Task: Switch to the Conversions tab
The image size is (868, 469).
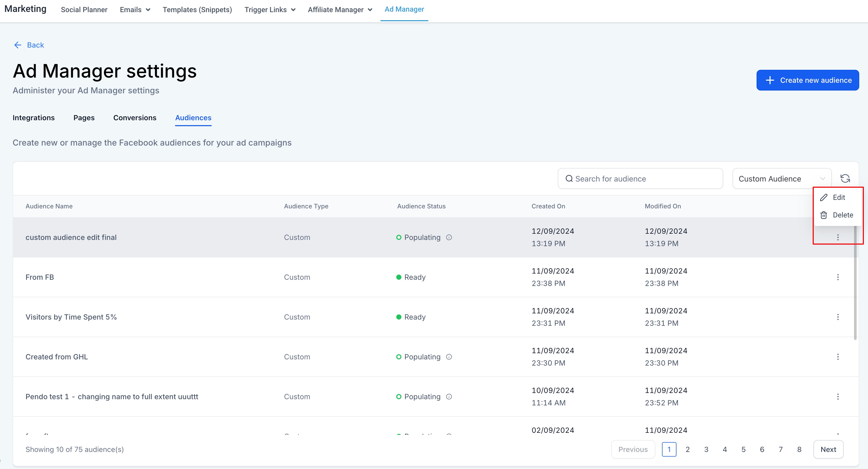Action: (134, 118)
